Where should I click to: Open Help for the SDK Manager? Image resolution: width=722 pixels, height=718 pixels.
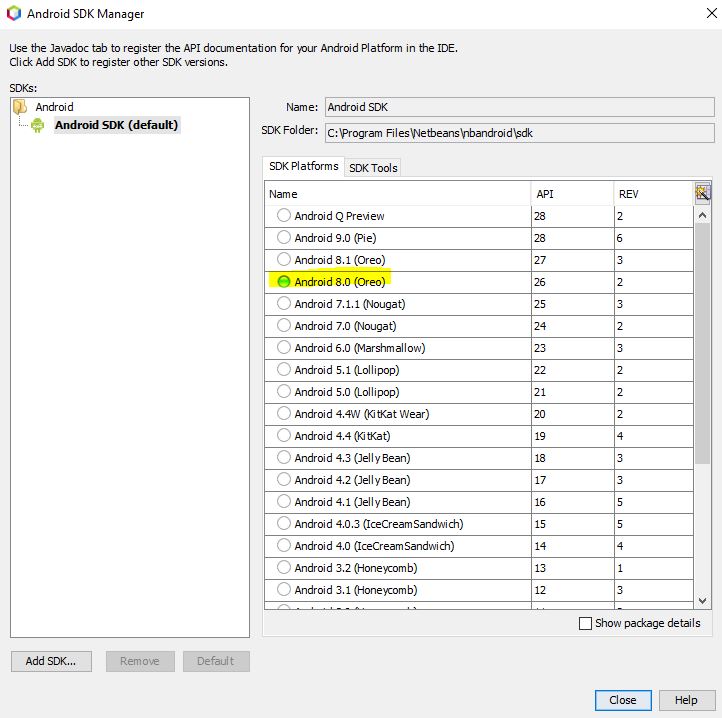click(x=687, y=700)
